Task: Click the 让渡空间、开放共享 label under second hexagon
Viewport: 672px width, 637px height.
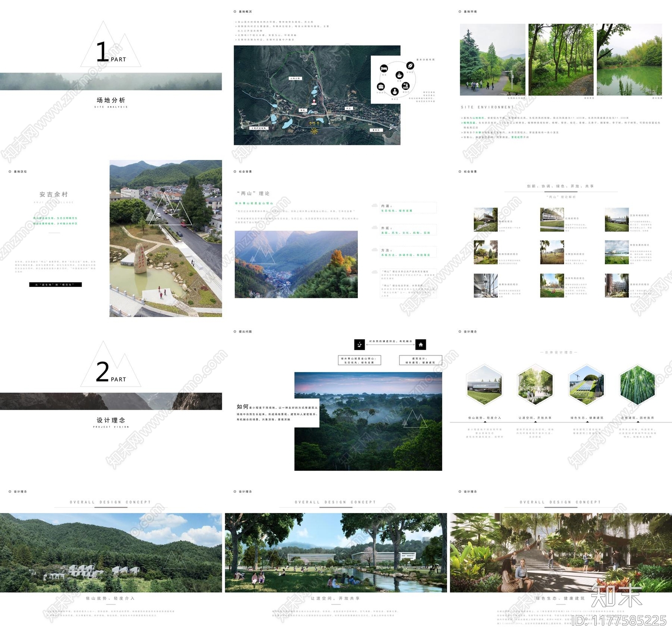Action: [535, 418]
